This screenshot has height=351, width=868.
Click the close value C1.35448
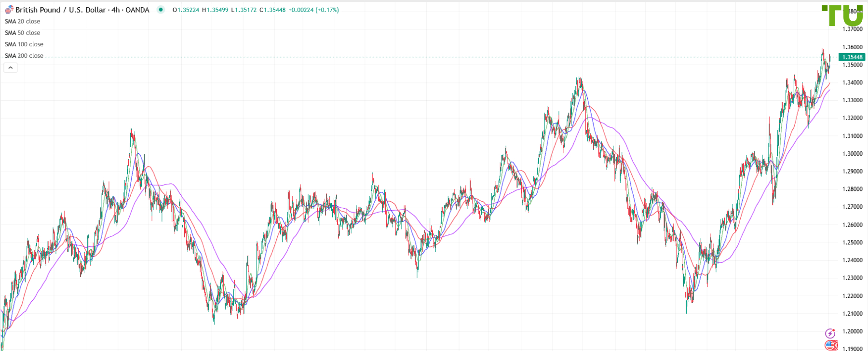click(x=272, y=10)
